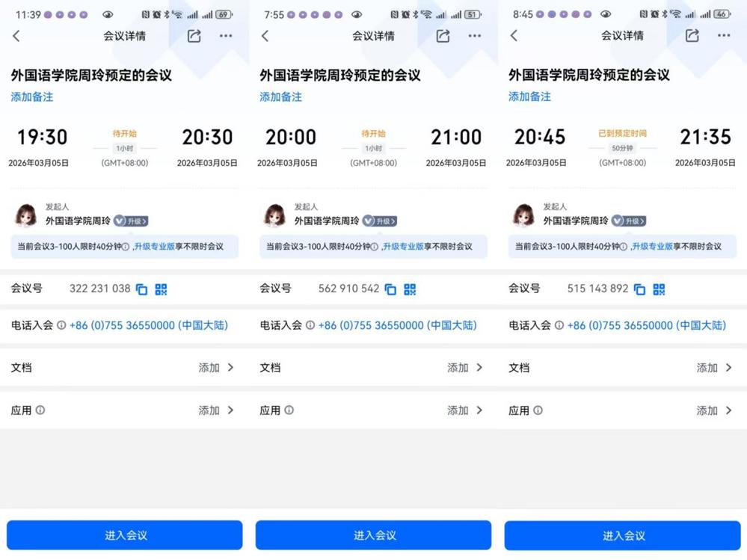This screenshot has height=560, width=747.
Task: Go back from the 19:30 meeting details page
Action: click(x=16, y=36)
